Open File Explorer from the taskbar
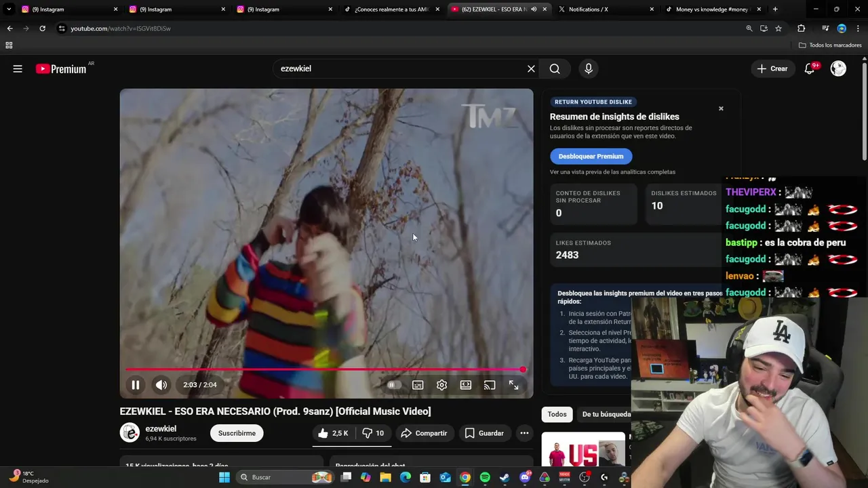The width and height of the screenshot is (868, 488). coord(386,477)
